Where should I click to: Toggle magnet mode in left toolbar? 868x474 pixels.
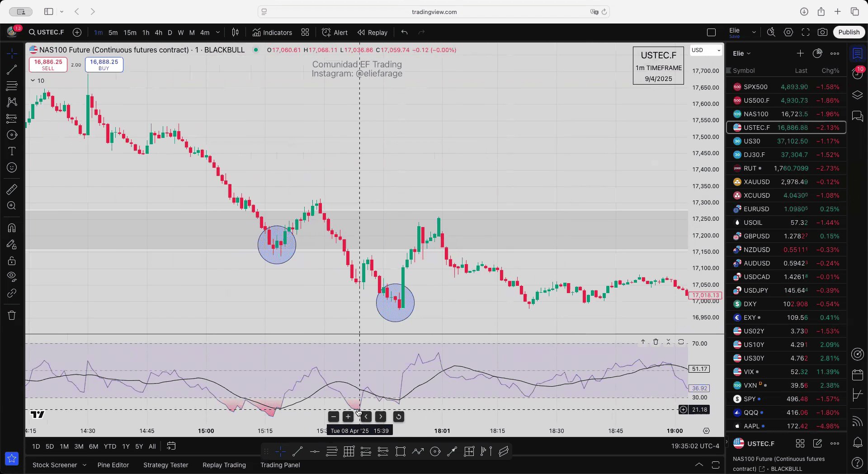[12, 228]
